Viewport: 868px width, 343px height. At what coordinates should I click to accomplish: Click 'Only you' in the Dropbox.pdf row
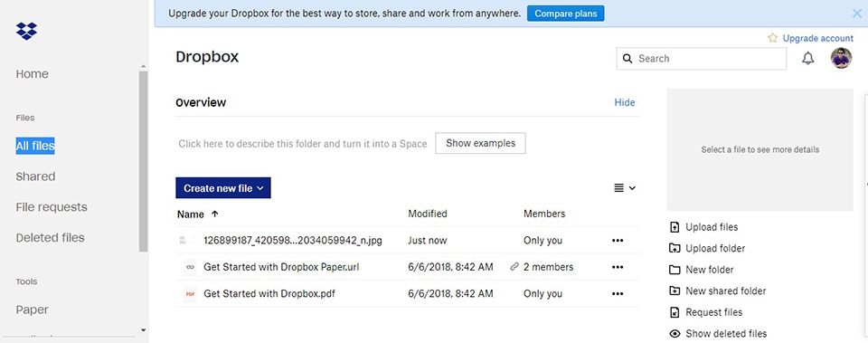(x=543, y=294)
